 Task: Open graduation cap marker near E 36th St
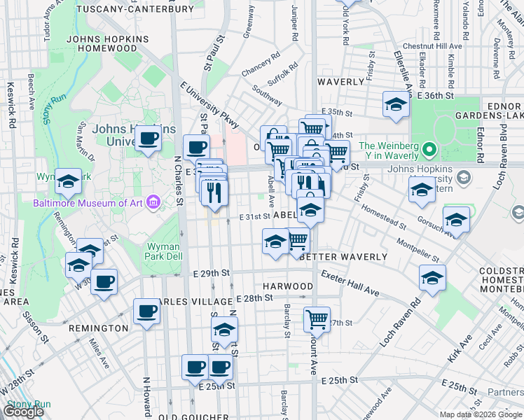[396, 106]
